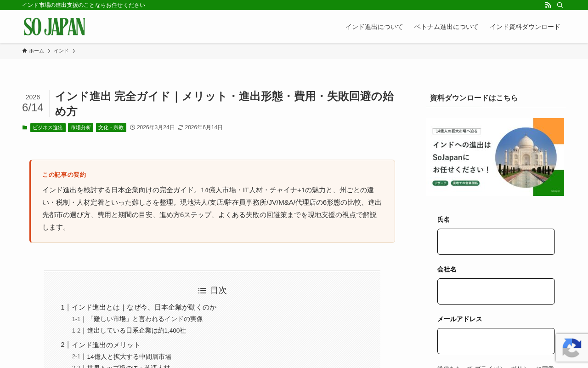Open the search magnifier icon

560,5
